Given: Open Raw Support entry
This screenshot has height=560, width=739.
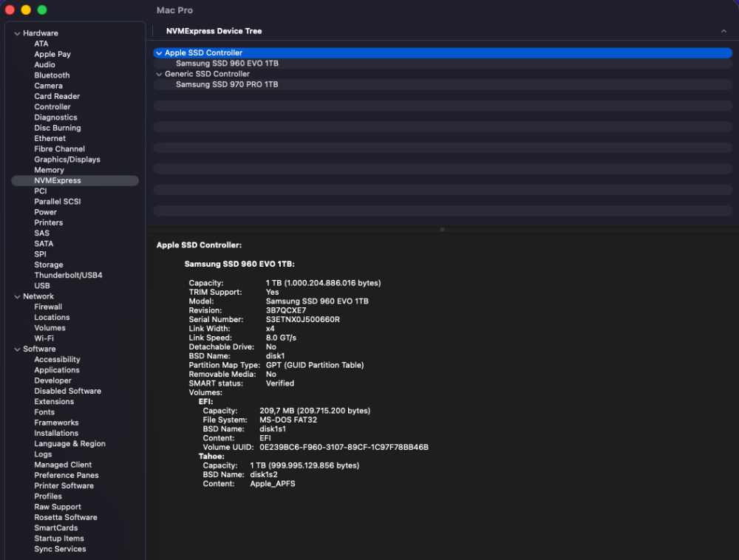Looking at the screenshot, I should pyautogui.click(x=58, y=508).
